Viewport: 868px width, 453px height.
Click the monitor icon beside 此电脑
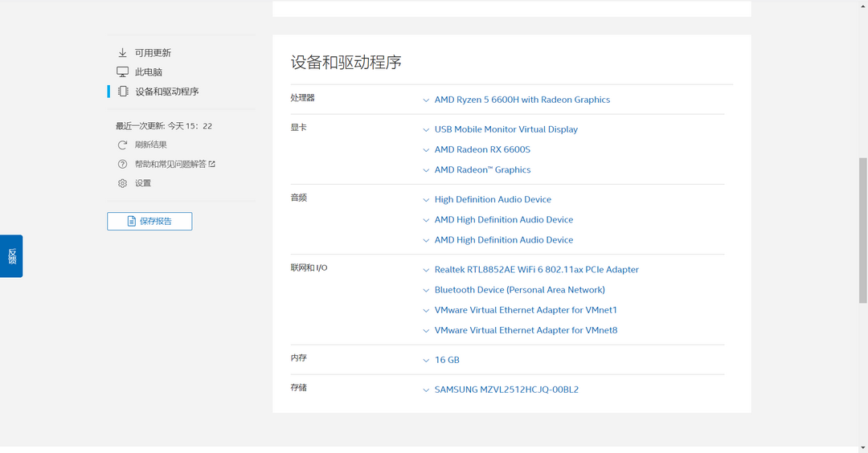[122, 72]
